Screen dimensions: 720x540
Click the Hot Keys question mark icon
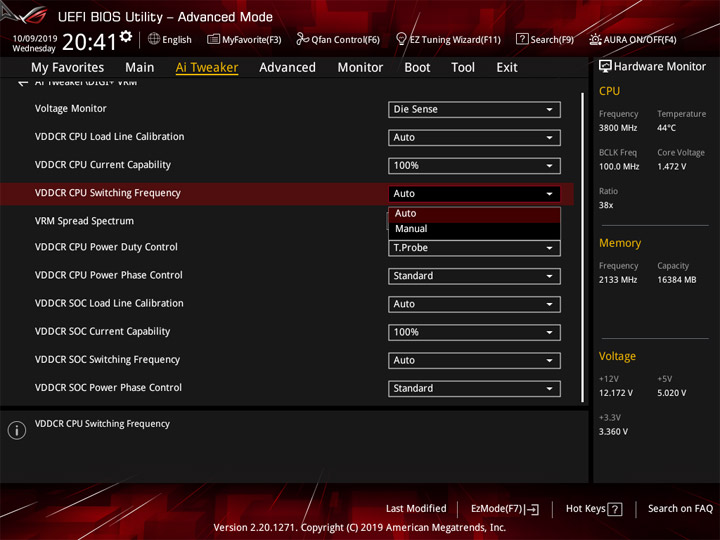[x=615, y=509]
